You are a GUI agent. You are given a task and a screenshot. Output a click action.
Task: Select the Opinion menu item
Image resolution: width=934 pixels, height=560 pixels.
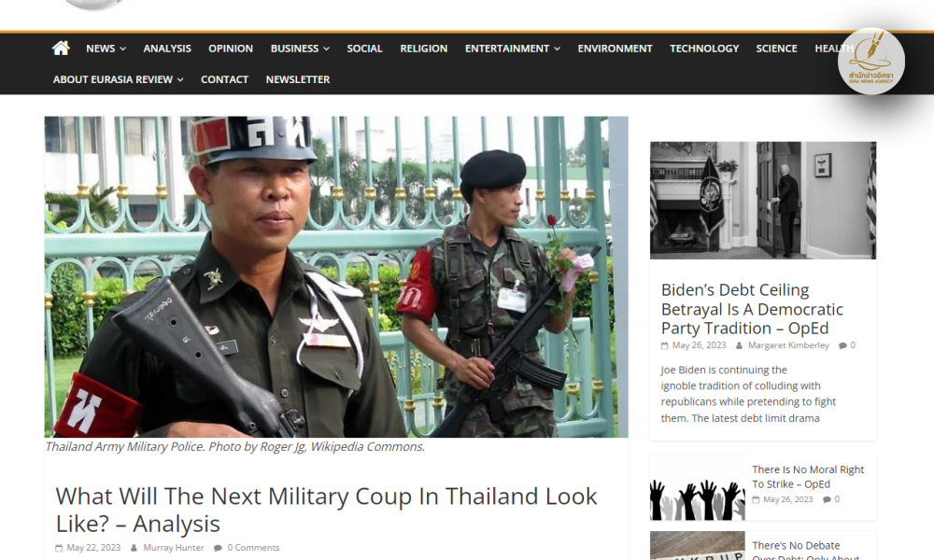tap(231, 49)
